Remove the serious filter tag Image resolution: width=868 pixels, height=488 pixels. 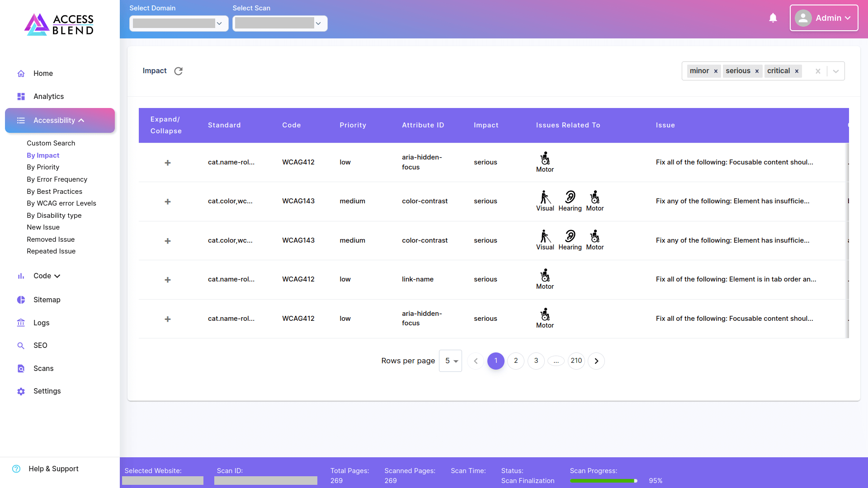757,71
